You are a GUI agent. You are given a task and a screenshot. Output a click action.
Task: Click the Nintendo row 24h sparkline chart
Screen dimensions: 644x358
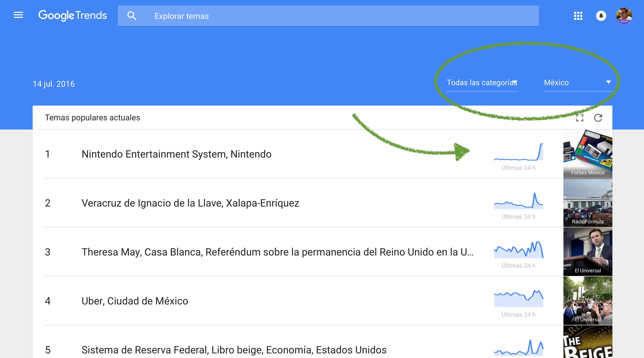point(519,152)
